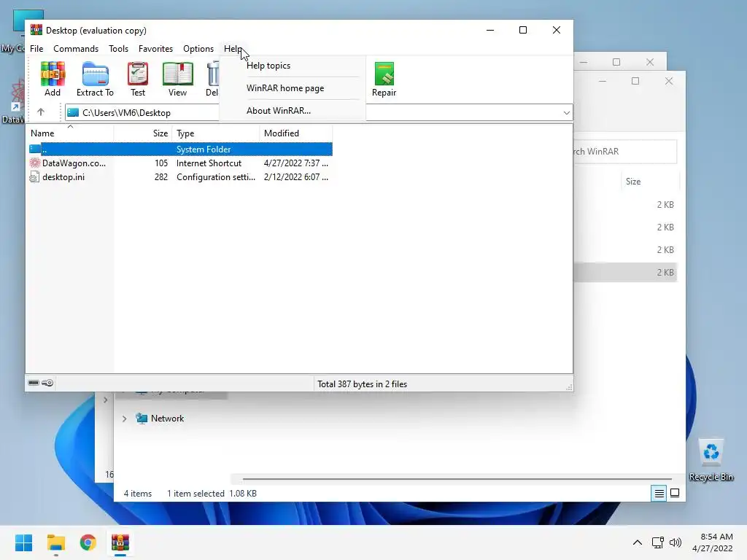This screenshot has width=747, height=560.
Task: Click Total 387 bytes status text
Action: [x=362, y=384]
